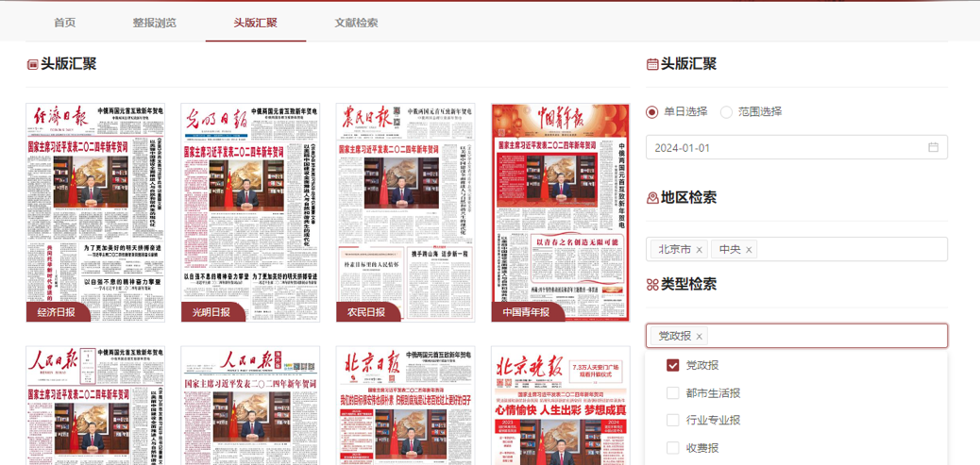Open the 首页 tab

pyautogui.click(x=64, y=23)
